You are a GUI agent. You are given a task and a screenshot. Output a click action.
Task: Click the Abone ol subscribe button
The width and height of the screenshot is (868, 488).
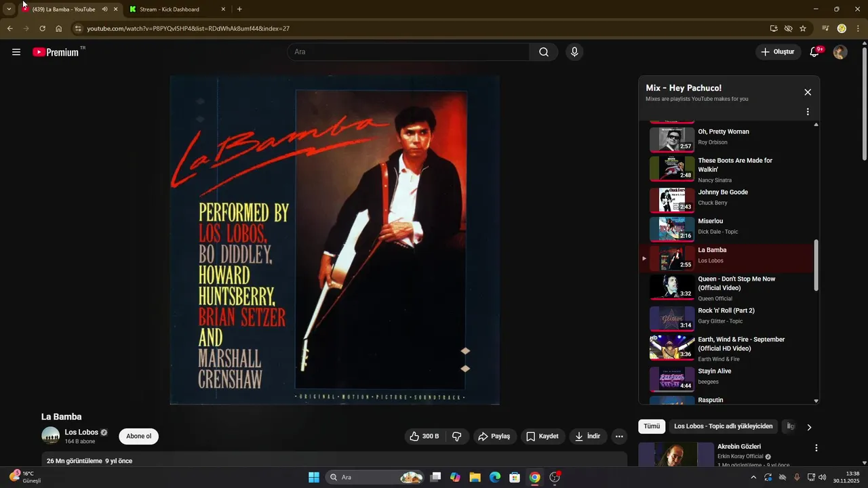click(x=139, y=436)
